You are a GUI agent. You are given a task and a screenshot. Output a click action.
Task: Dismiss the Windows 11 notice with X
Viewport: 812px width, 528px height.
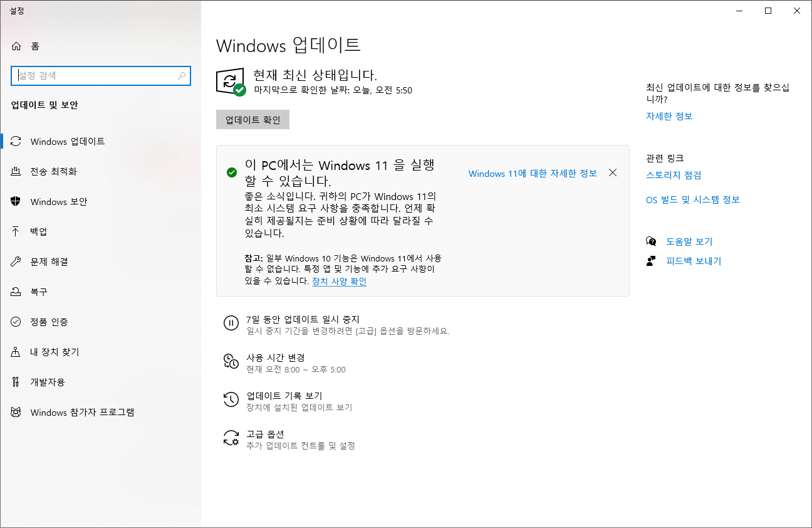613,172
